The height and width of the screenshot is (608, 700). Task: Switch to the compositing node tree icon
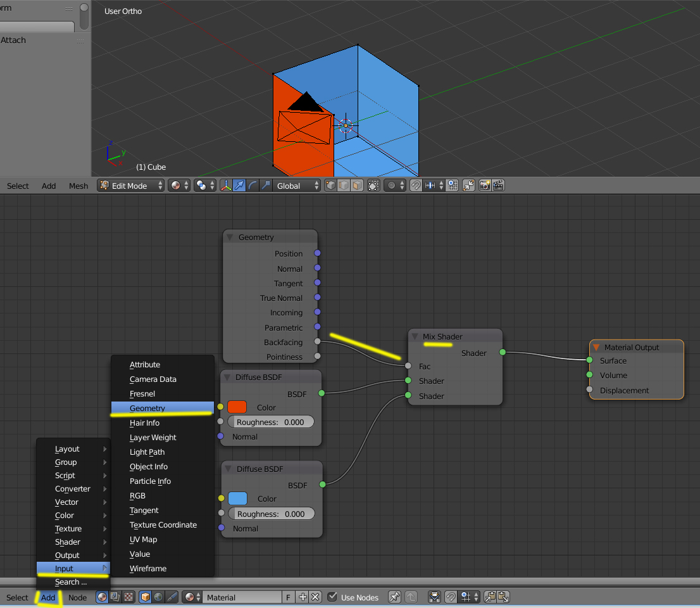[x=115, y=597]
